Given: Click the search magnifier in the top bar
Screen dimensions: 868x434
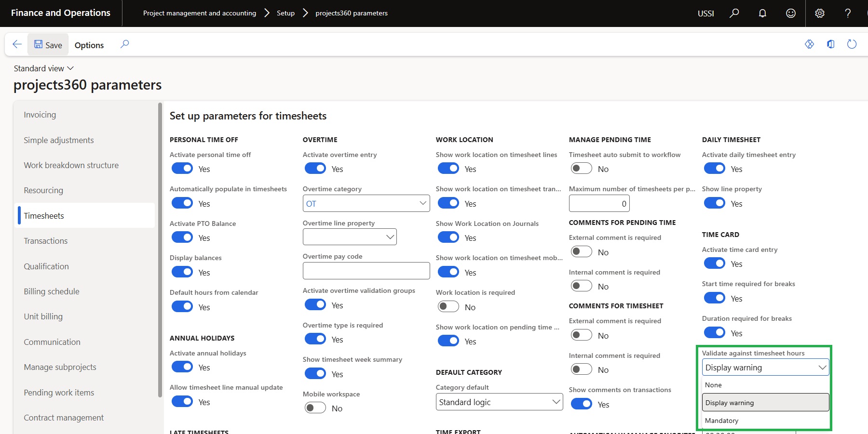Looking at the screenshot, I should tap(734, 13).
